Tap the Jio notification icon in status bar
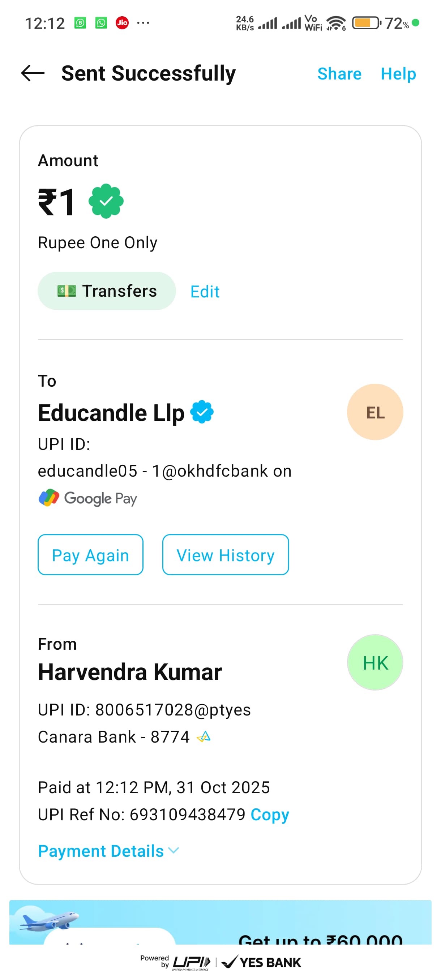The width and height of the screenshot is (441, 980). [122, 23]
